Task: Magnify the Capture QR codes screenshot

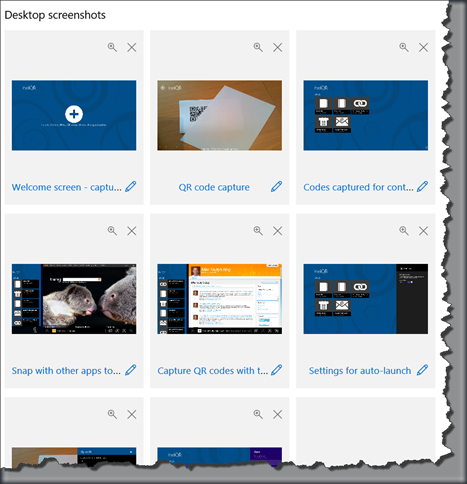Action: pos(258,231)
